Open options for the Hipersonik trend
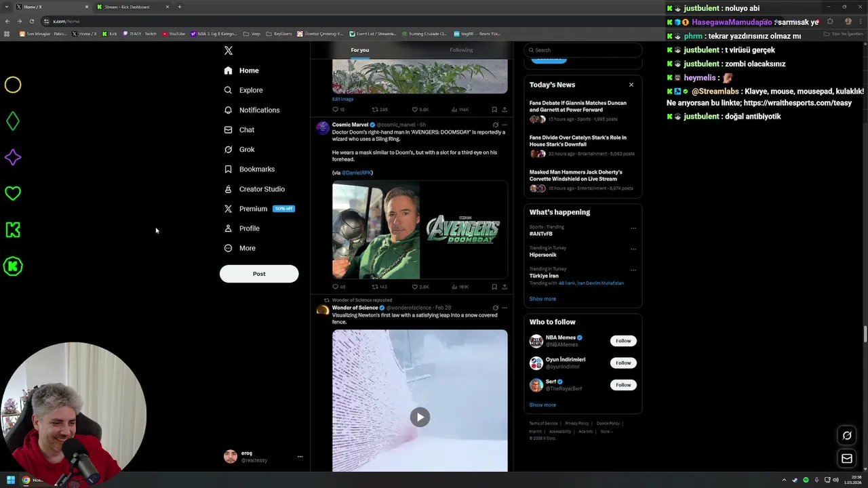The width and height of the screenshot is (868, 488). [x=633, y=249]
